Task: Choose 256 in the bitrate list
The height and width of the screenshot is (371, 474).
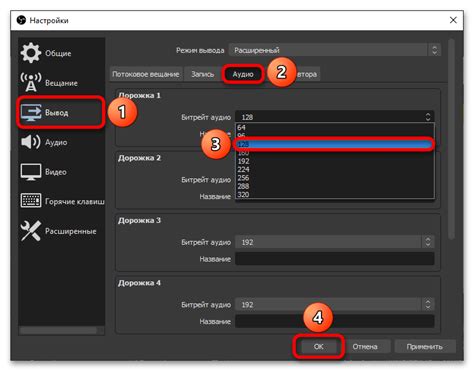Action: (335, 178)
